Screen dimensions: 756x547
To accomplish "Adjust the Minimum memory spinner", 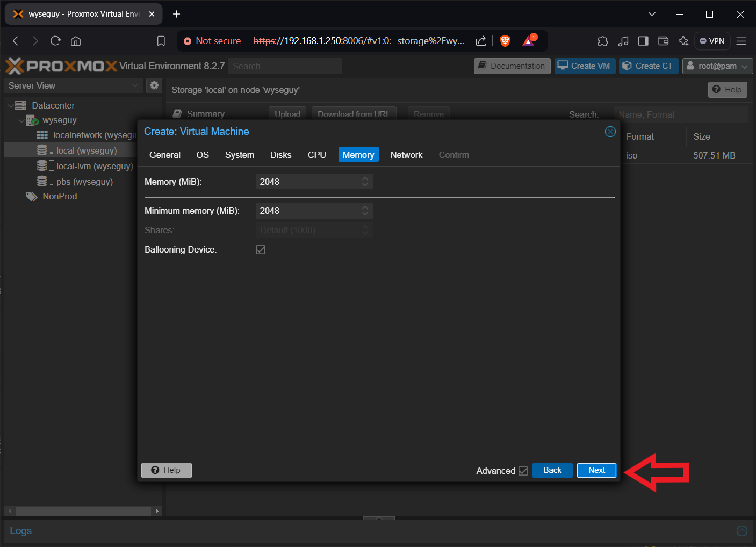I will 365,211.
